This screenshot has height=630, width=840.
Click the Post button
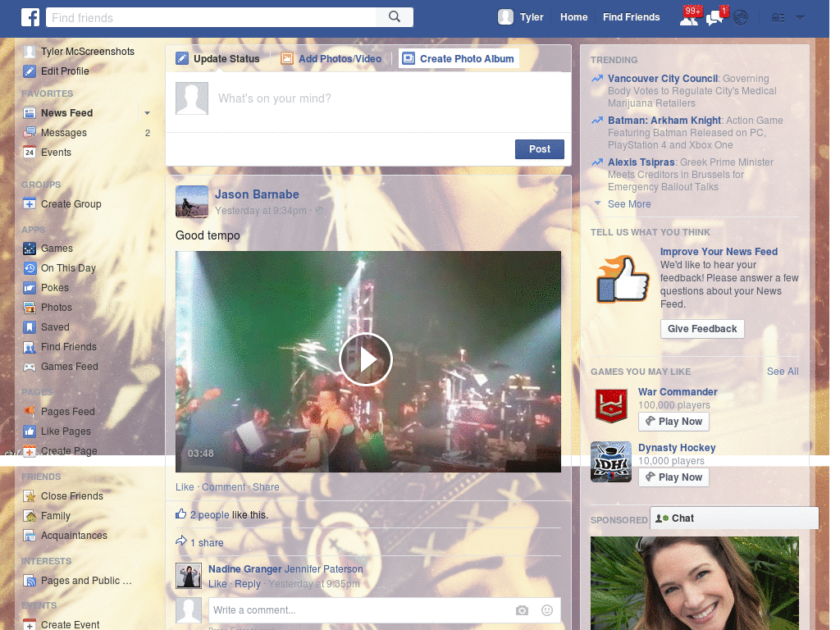click(540, 149)
